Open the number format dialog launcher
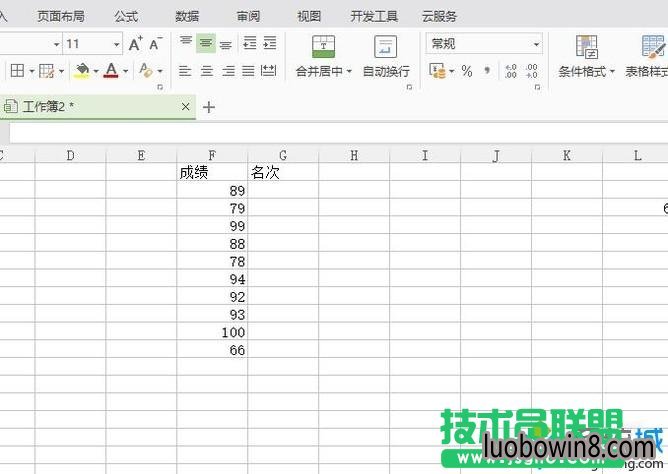 point(538,87)
